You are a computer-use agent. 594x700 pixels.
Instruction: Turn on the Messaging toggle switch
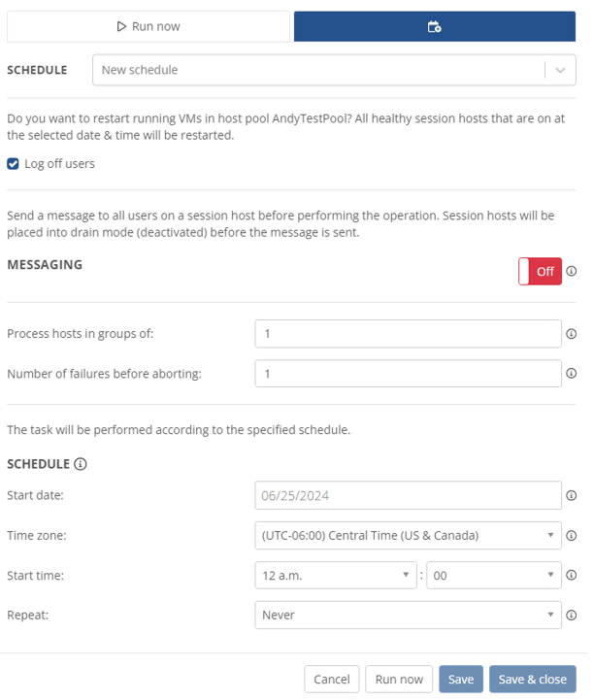point(540,272)
